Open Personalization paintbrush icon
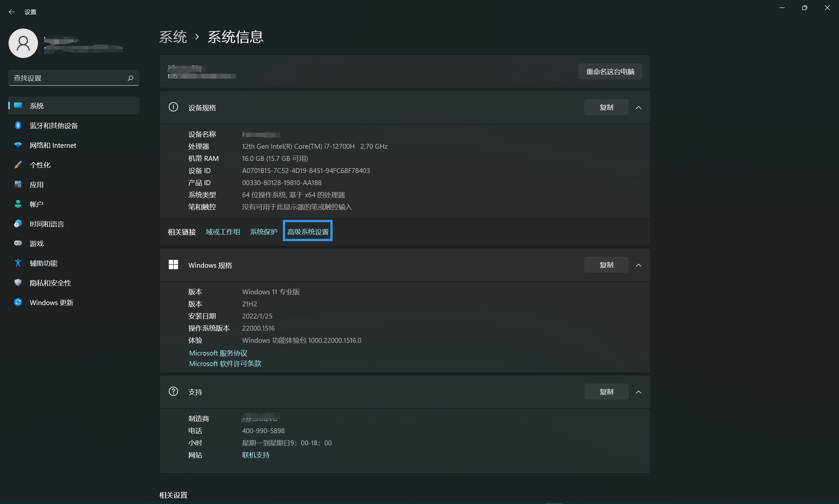839x504 pixels. (x=18, y=165)
